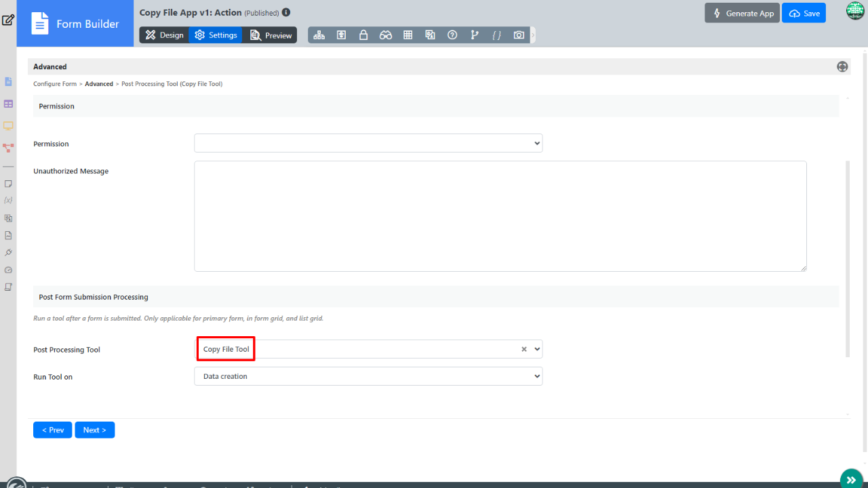Clear the Copy File Tool selection
The width and height of the screenshot is (868, 488).
[524, 349]
